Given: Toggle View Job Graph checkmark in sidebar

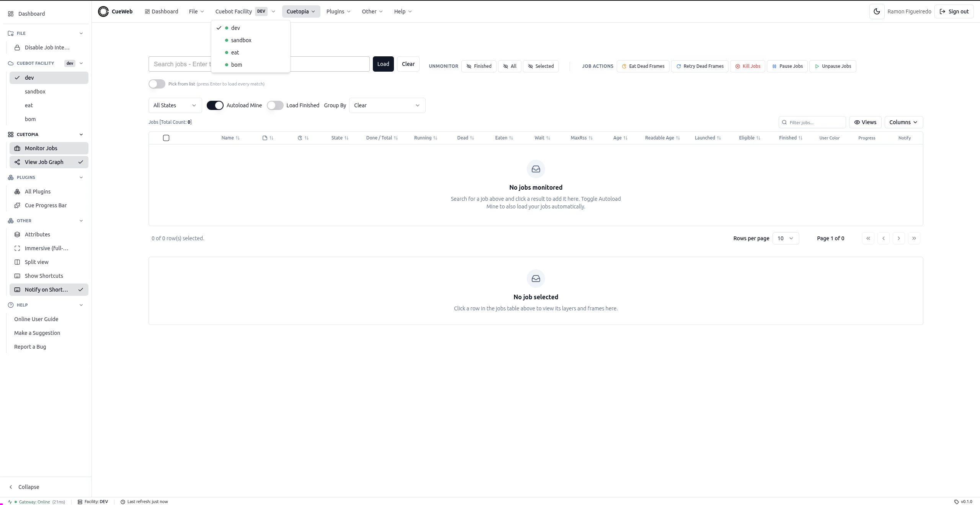Looking at the screenshot, I should 81,162.
